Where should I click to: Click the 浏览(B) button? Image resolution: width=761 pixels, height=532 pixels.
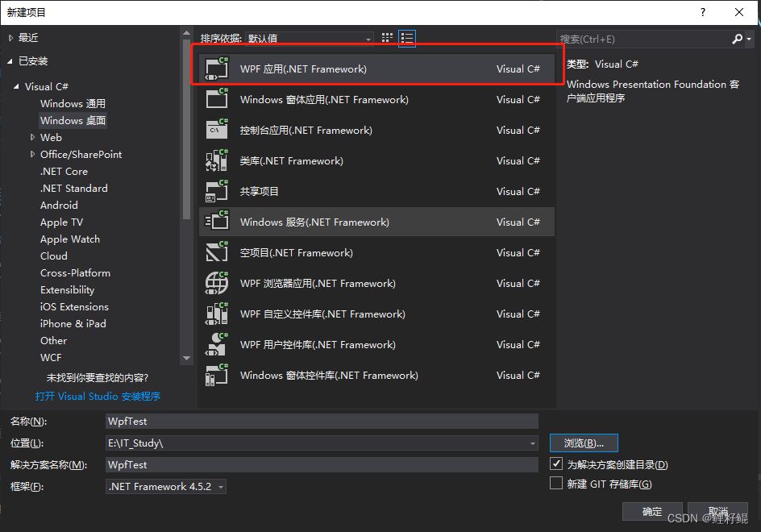[x=584, y=443]
